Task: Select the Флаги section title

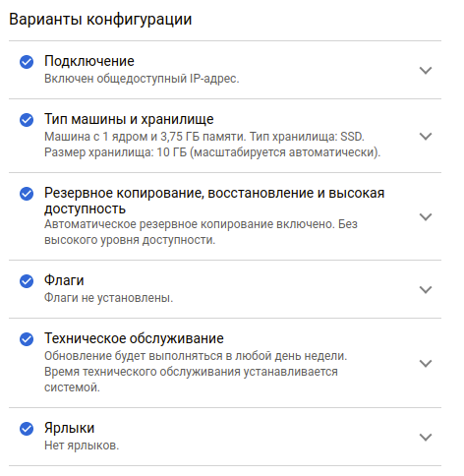Action: [64, 280]
